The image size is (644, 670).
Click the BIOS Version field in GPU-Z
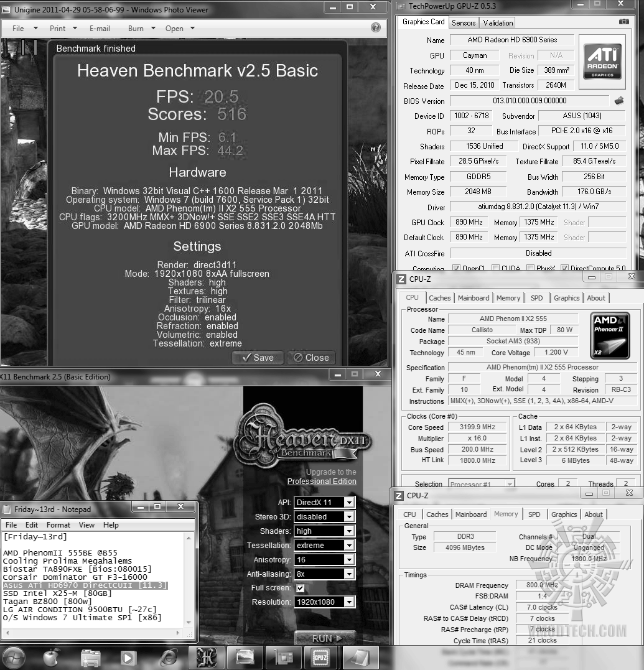click(x=530, y=101)
